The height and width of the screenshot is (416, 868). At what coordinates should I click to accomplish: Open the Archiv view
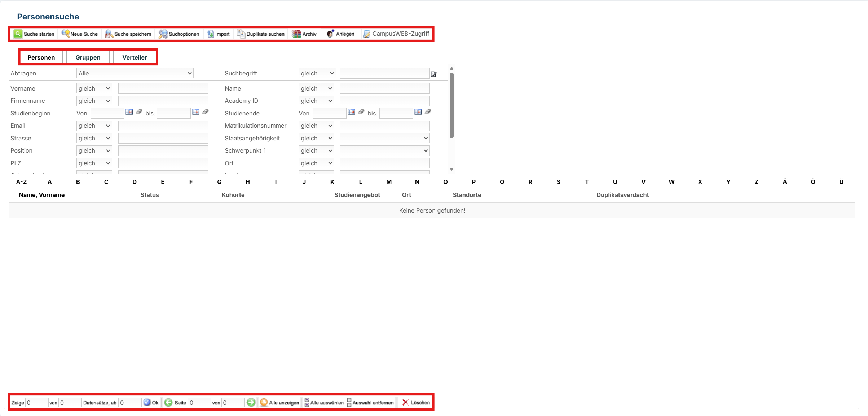pyautogui.click(x=304, y=34)
